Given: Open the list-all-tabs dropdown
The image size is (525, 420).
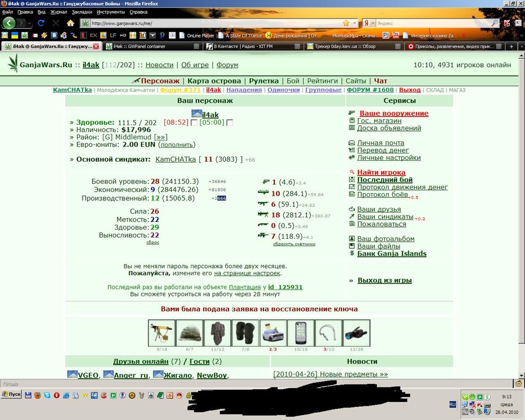Looking at the screenshot, I should (x=521, y=46).
